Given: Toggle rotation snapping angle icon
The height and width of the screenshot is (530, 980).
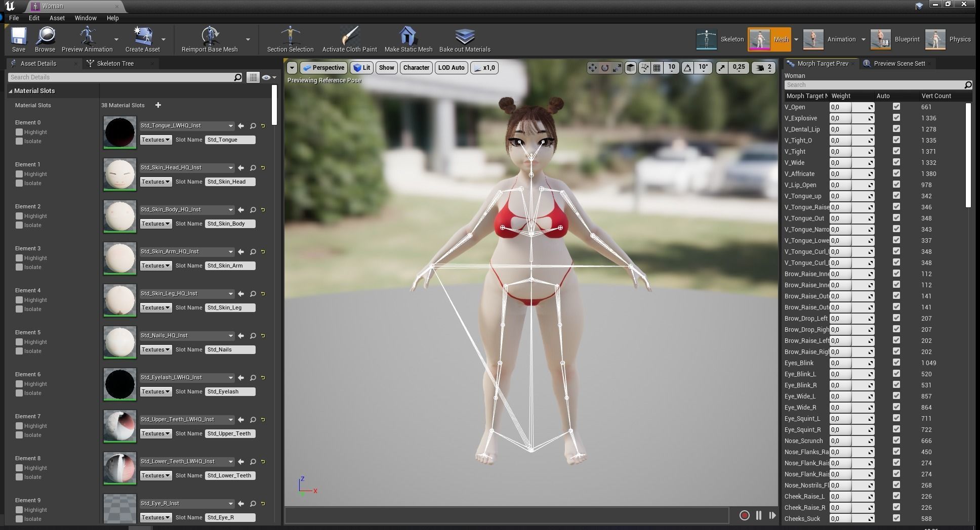Looking at the screenshot, I should [x=687, y=68].
